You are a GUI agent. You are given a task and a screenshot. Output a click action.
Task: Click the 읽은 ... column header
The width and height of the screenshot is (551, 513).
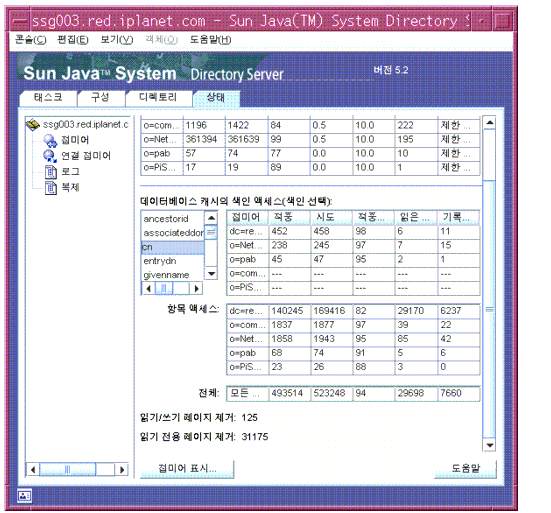pyautogui.click(x=416, y=217)
